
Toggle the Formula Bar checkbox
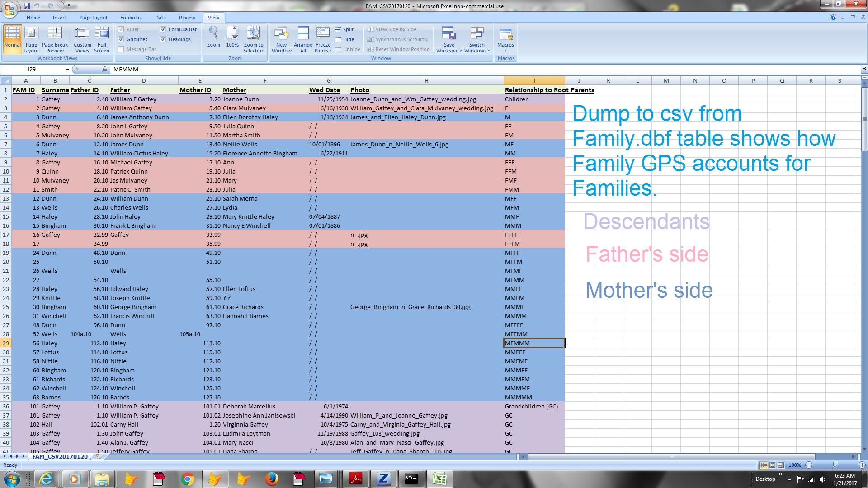coord(163,29)
